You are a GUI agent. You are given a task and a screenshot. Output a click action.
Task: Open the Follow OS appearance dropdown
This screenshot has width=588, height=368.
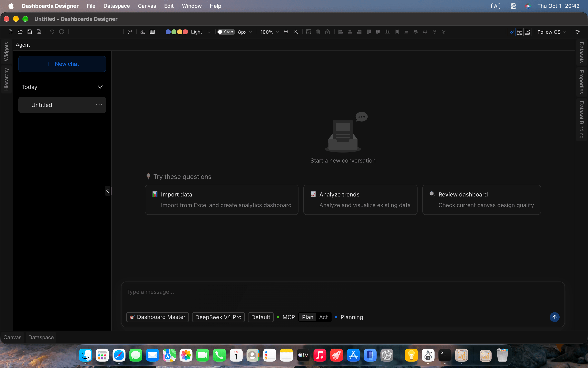click(552, 32)
